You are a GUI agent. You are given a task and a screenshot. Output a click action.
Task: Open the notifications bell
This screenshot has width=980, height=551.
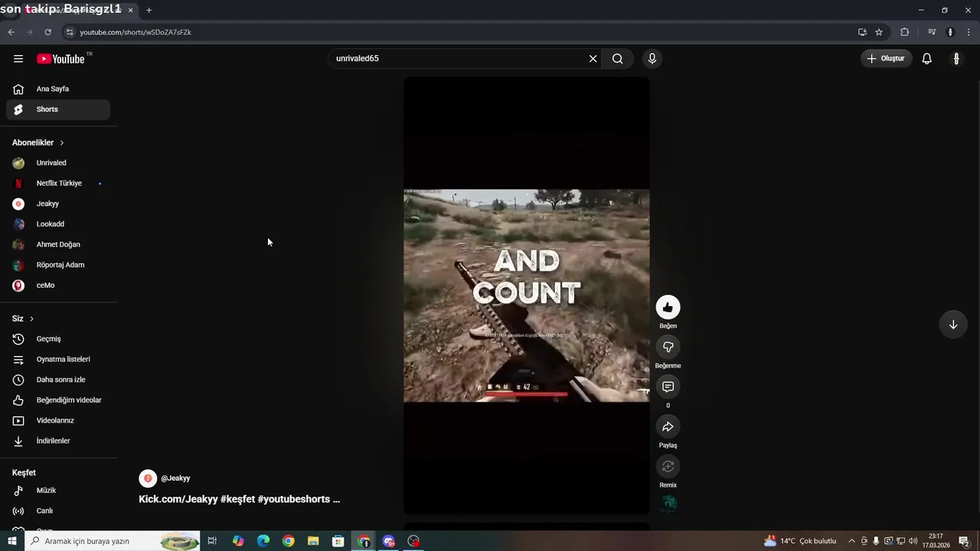click(x=927, y=59)
